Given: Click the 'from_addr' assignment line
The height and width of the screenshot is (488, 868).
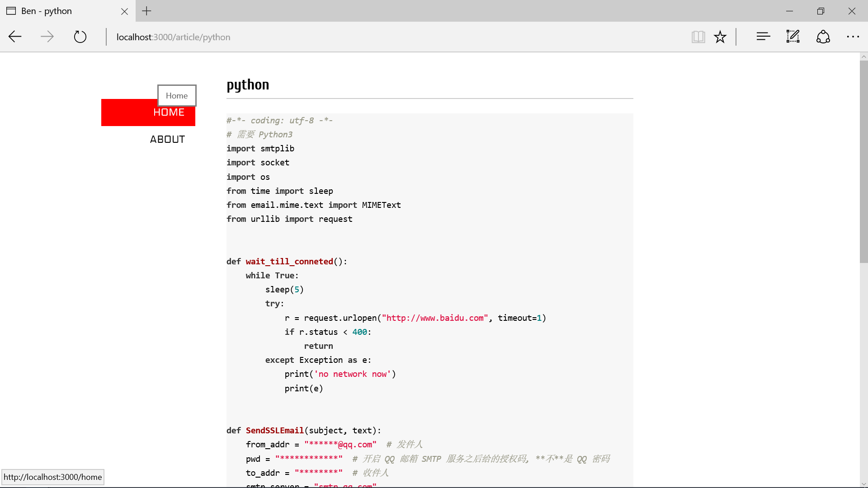Looking at the screenshot, I should [x=334, y=445].
